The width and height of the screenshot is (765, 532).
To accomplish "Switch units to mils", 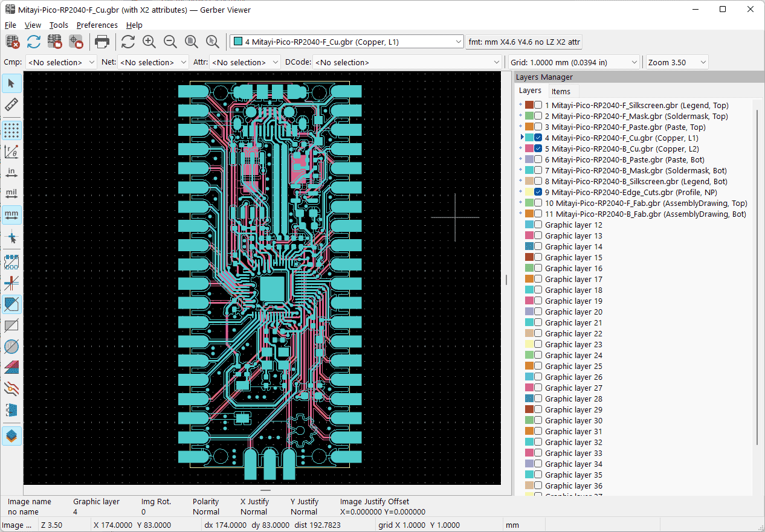I will click(x=11, y=194).
